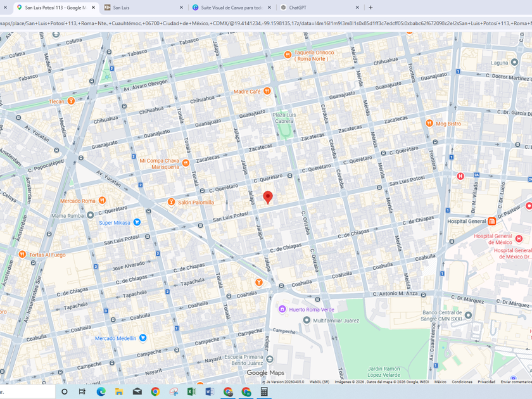This screenshot has height=399, width=532.
Task: Select the Madre Café restaurant pin
Action: coord(267,91)
